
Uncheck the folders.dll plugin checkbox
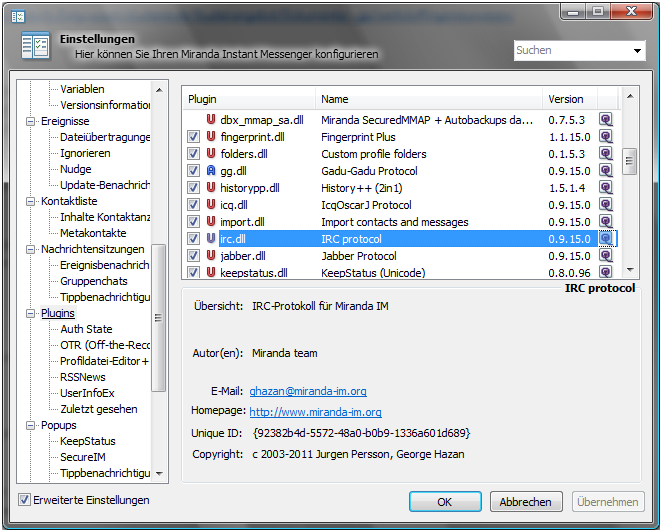tap(193, 154)
